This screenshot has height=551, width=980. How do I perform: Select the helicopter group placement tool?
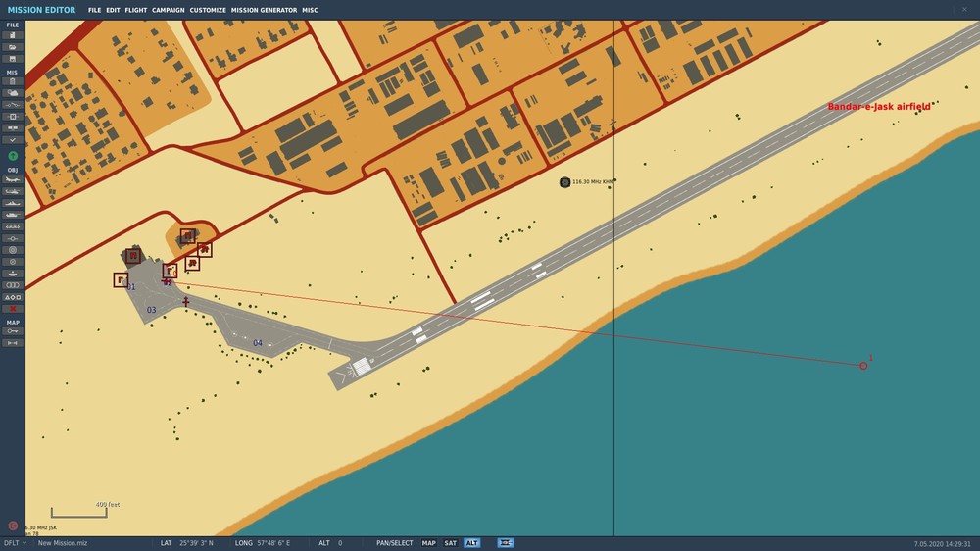pyautogui.click(x=13, y=191)
